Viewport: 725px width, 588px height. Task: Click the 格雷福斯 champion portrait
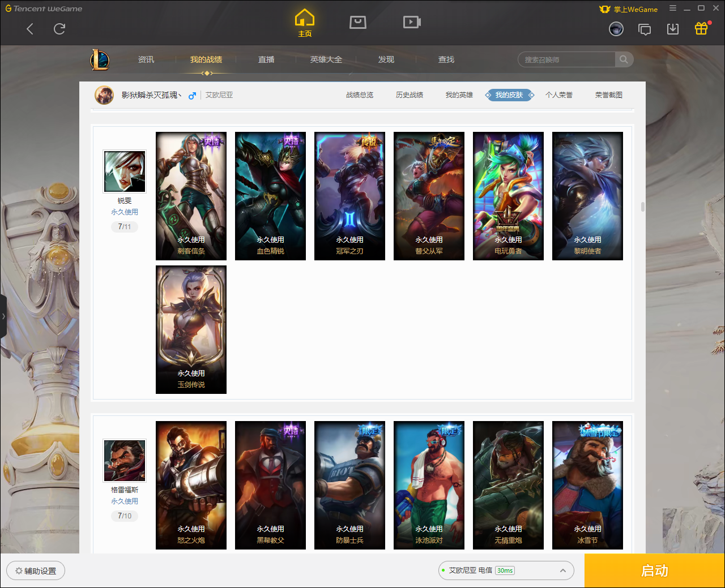(x=125, y=461)
